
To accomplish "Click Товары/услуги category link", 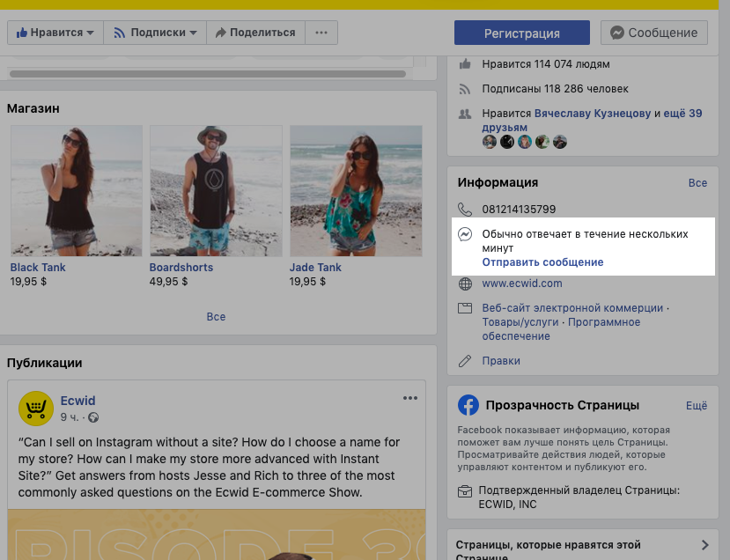I will click(520, 322).
